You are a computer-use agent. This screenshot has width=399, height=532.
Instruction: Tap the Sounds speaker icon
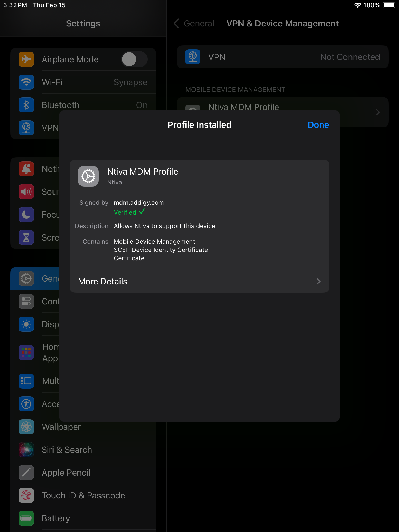[26, 192]
